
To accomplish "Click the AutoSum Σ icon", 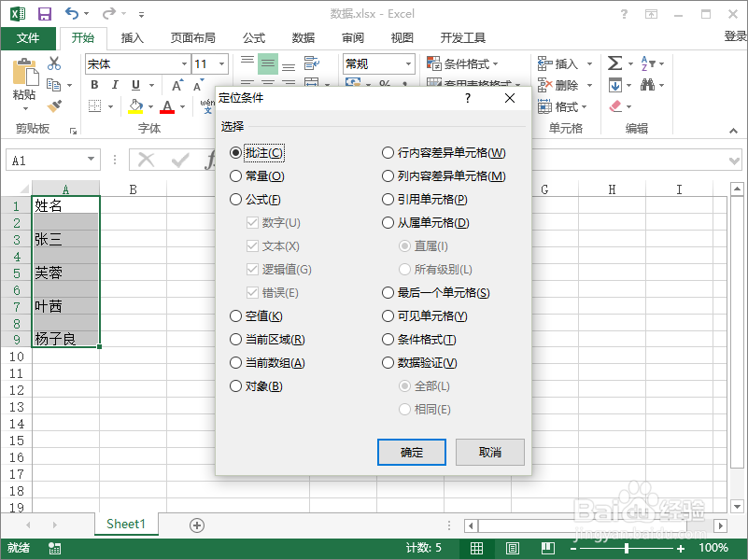I will coord(614,63).
